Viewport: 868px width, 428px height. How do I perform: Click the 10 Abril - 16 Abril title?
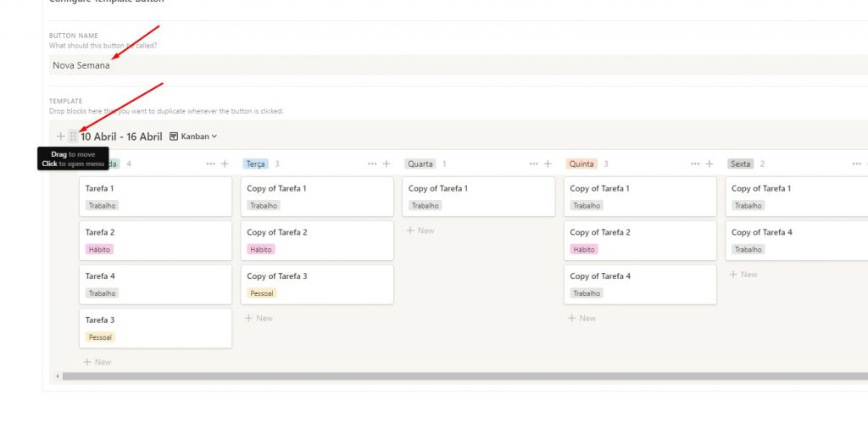coord(121,136)
